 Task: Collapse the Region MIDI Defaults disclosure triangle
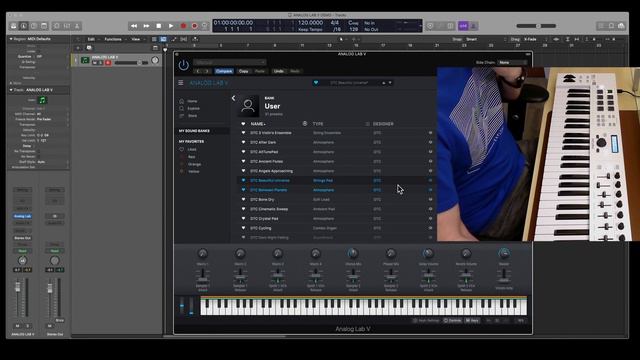pyautogui.click(x=11, y=39)
